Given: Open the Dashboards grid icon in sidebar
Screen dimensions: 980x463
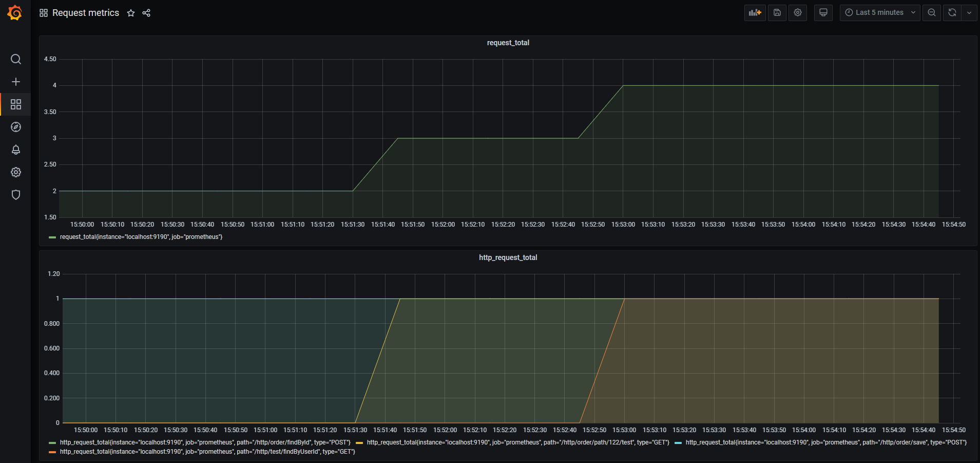Looking at the screenshot, I should (x=16, y=104).
